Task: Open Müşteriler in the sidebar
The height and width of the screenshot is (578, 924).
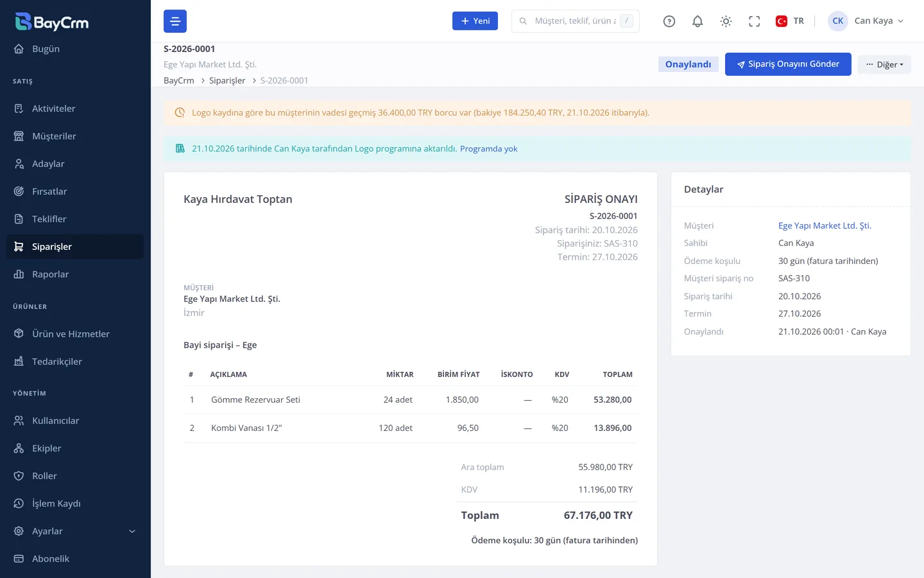Action: click(75, 136)
